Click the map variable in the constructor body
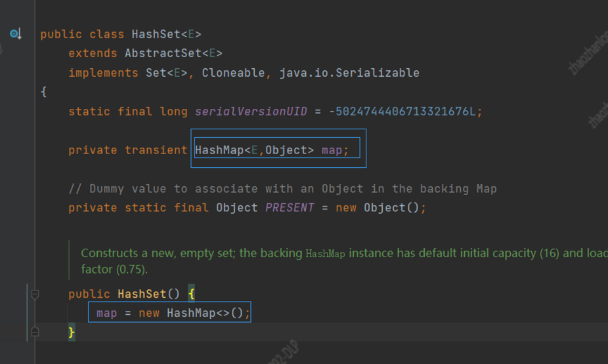This screenshot has width=608, height=364. pos(106,313)
